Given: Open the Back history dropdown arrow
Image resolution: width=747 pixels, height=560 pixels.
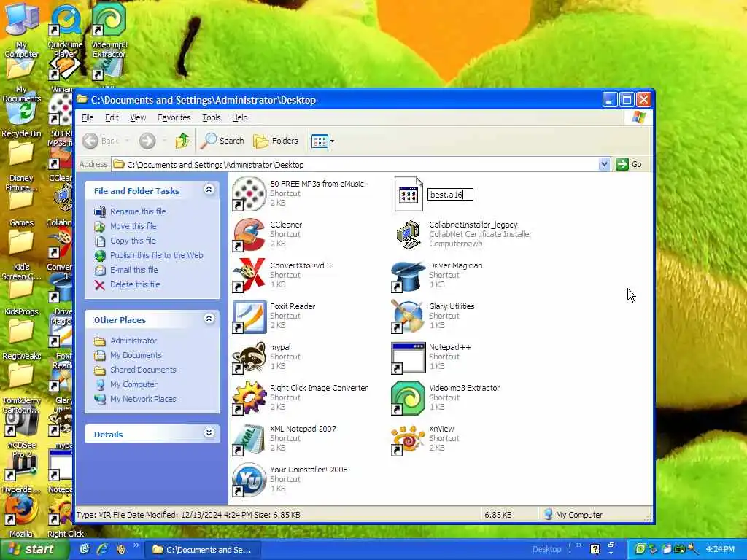Looking at the screenshot, I should (x=128, y=141).
